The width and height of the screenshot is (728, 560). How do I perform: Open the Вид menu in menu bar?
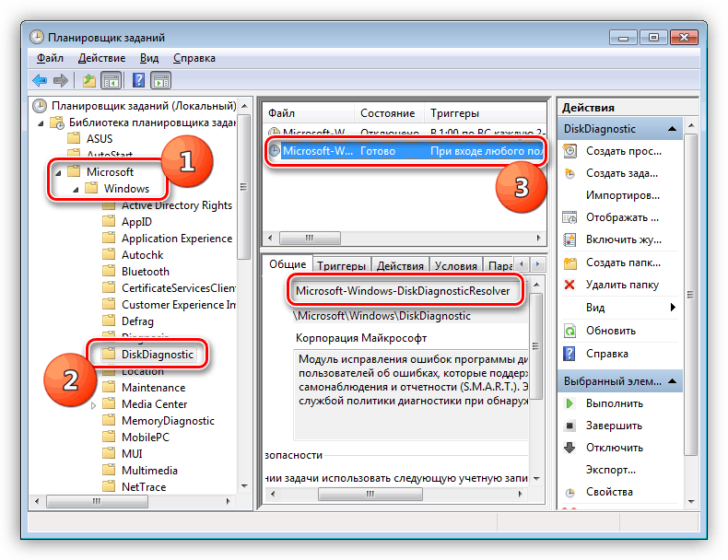(149, 58)
